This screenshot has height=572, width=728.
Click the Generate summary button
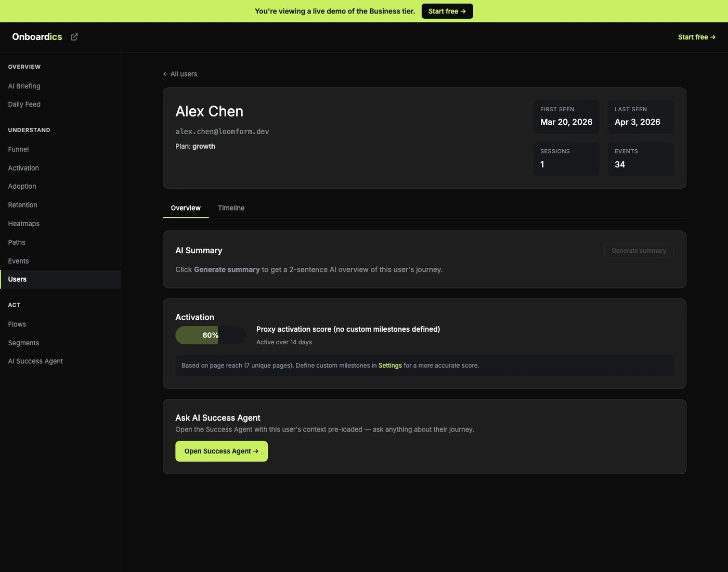[x=639, y=251]
